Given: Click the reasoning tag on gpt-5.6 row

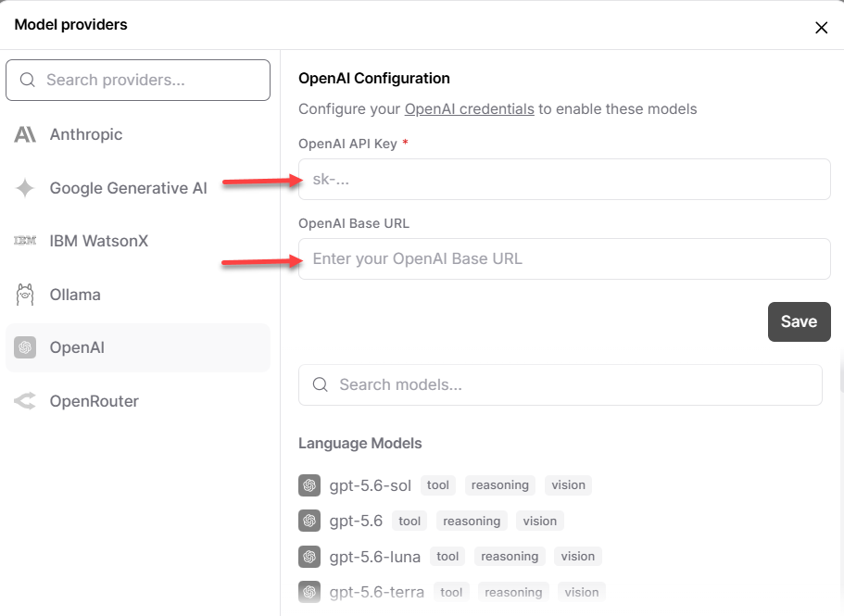Looking at the screenshot, I should pos(472,521).
